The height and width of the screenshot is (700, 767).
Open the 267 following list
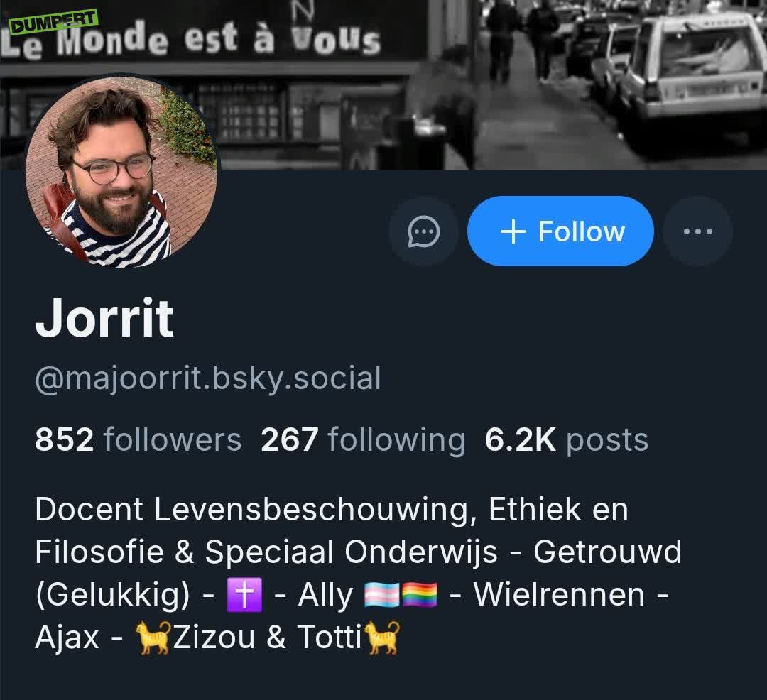pyautogui.click(x=362, y=439)
